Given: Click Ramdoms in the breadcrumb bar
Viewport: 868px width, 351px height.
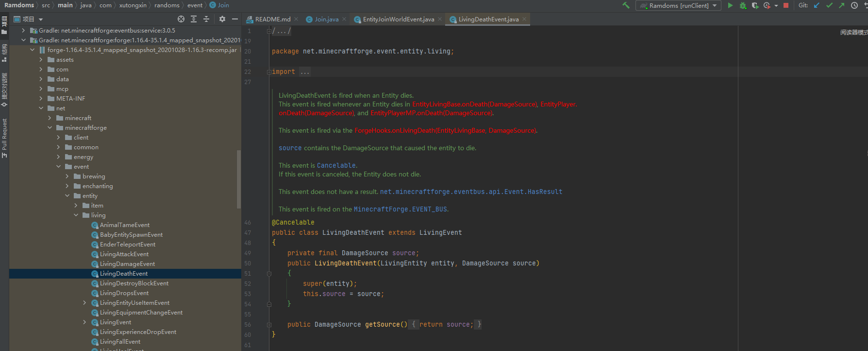Looking at the screenshot, I should (x=19, y=5).
